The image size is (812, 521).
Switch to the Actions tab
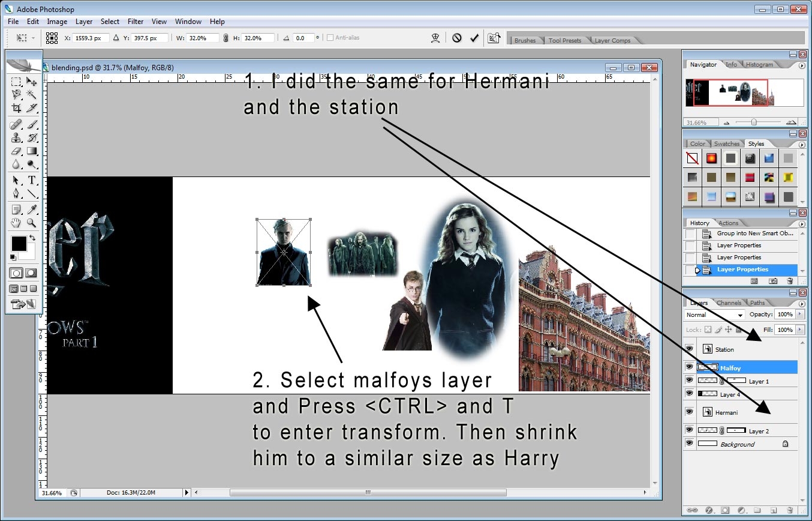click(x=728, y=223)
